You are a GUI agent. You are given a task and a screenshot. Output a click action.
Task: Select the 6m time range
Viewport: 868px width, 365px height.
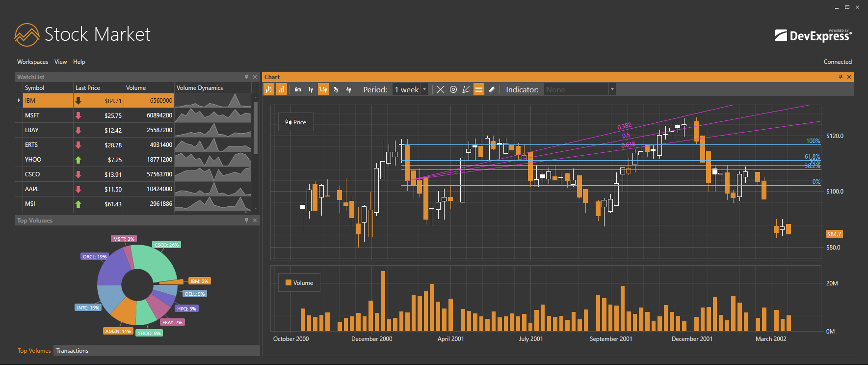(298, 89)
